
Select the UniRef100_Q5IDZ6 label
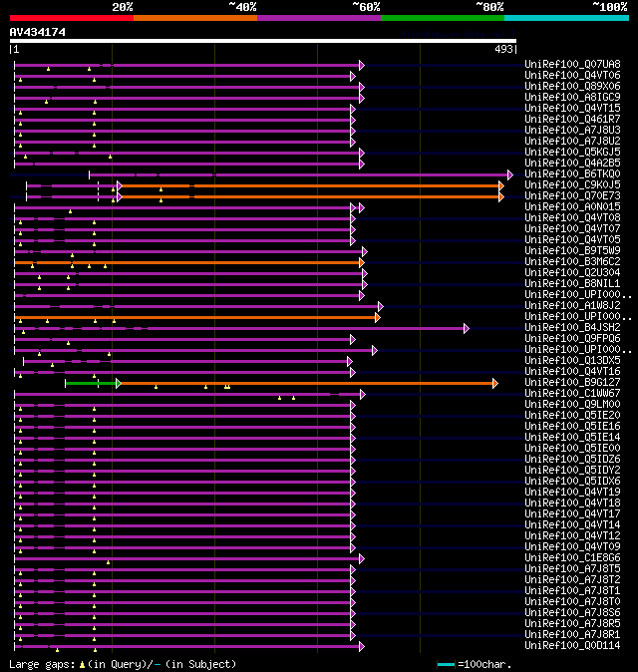(x=572, y=460)
